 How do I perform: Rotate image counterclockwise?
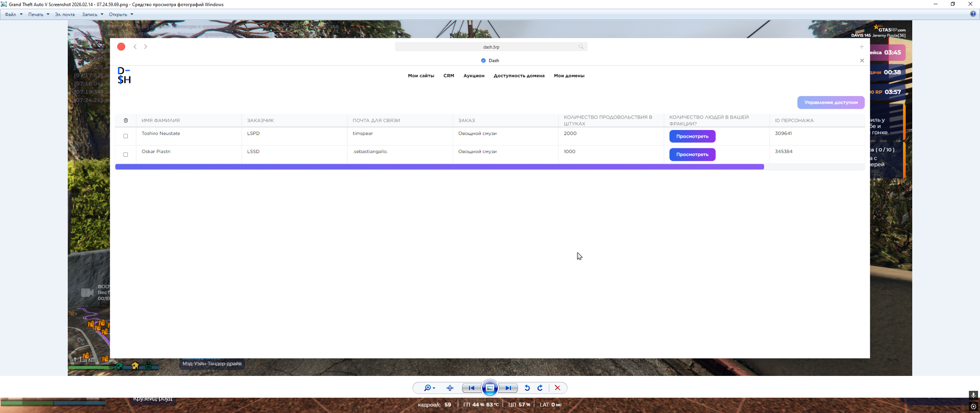527,388
